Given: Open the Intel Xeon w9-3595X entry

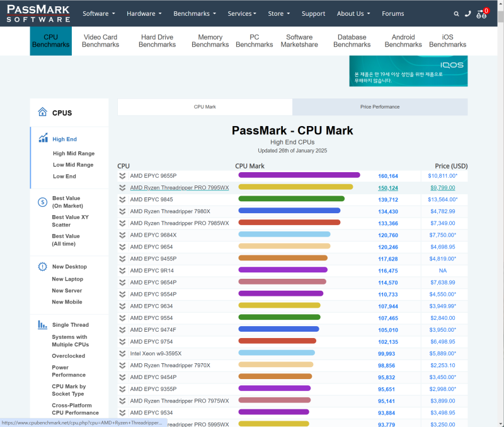Looking at the screenshot, I should pyautogui.click(x=156, y=354).
